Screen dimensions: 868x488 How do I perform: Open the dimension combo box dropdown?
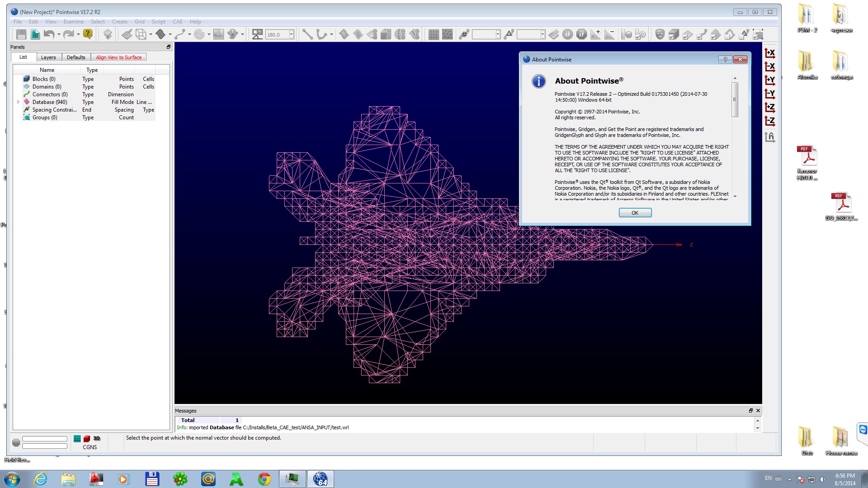[498, 34]
